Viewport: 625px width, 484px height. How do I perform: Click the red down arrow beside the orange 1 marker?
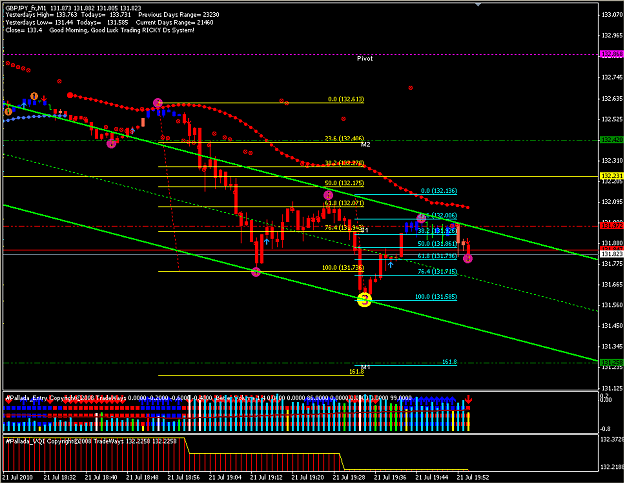pyautogui.click(x=44, y=98)
